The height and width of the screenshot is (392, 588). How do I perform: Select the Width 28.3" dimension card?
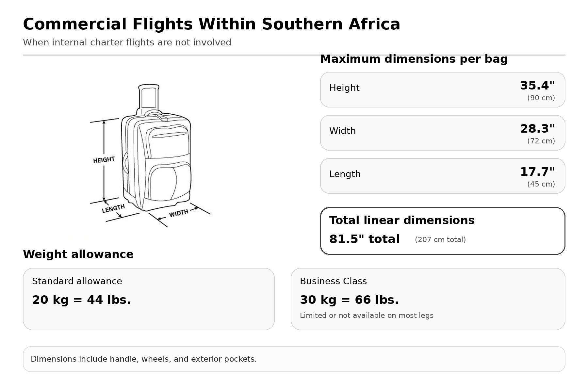[x=442, y=133]
